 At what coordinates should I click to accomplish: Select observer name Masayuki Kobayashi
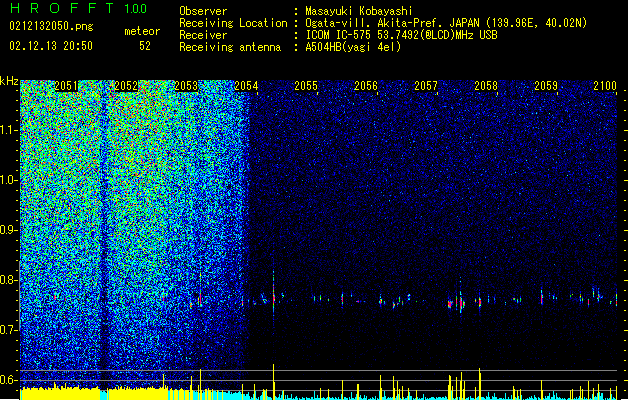pyautogui.click(x=359, y=11)
